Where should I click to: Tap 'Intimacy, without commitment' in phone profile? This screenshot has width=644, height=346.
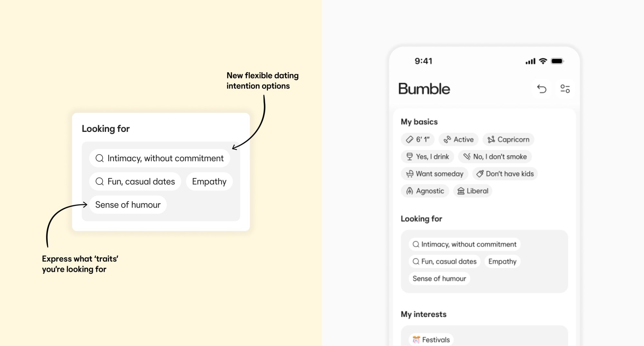[464, 244]
